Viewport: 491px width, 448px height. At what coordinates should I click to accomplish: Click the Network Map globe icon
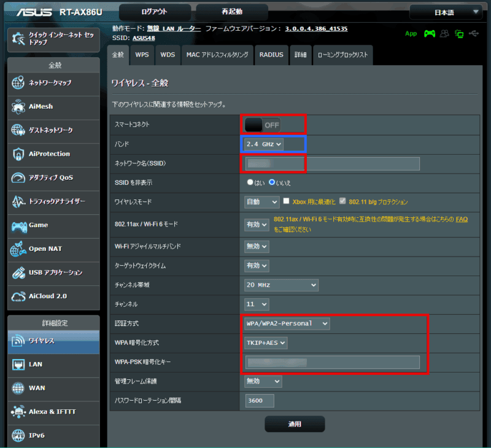(18, 83)
